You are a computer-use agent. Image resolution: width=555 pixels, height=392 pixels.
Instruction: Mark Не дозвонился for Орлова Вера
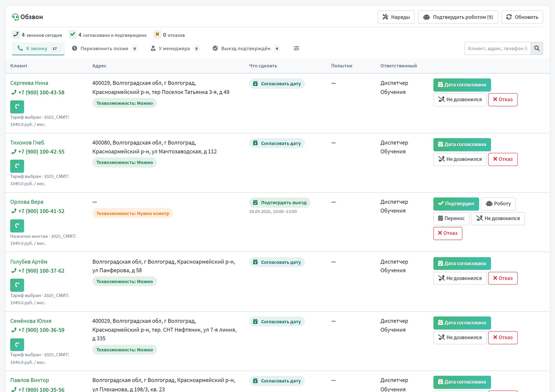click(x=498, y=218)
